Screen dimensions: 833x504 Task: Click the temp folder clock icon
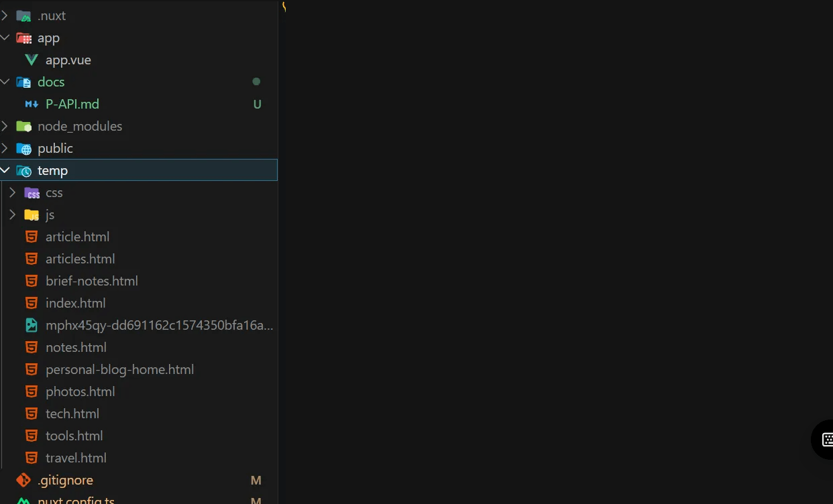point(24,170)
